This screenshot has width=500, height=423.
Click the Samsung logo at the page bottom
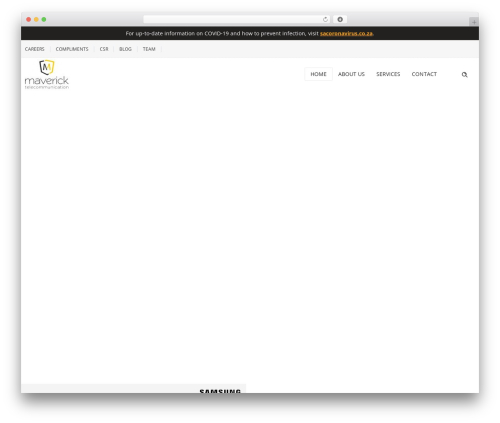220,391
